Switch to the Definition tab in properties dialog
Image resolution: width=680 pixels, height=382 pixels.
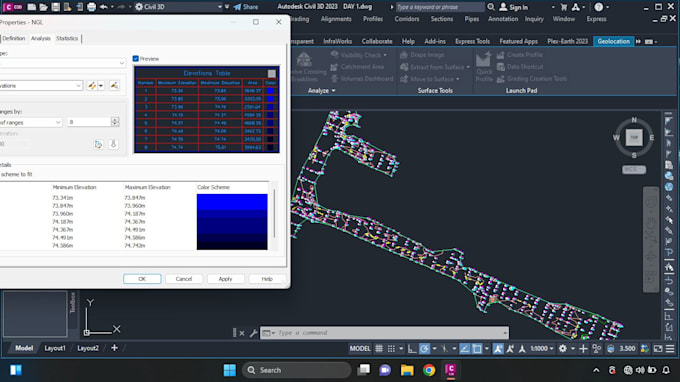pyautogui.click(x=13, y=39)
